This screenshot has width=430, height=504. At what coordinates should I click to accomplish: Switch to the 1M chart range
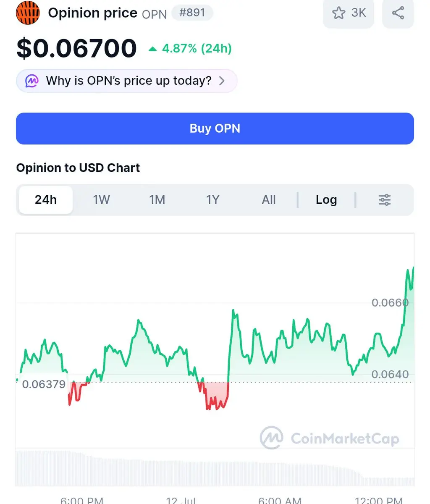(157, 200)
